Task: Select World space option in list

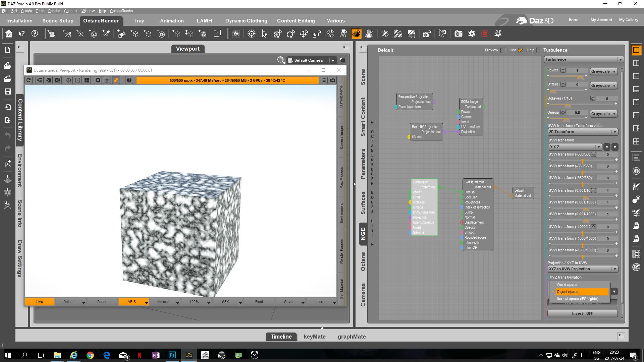Action: tap(567, 285)
